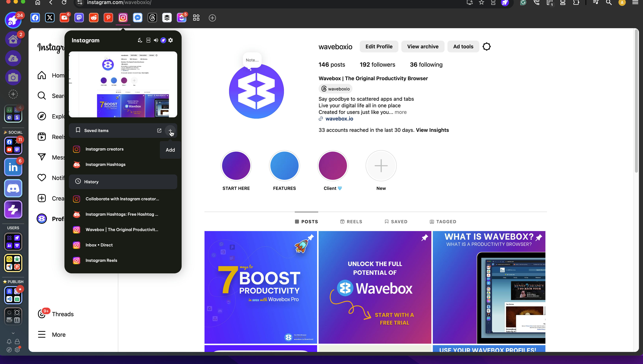Open the sidebar notifications bell icon
The image size is (643, 364).
pyautogui.click(x=9, y=341)
